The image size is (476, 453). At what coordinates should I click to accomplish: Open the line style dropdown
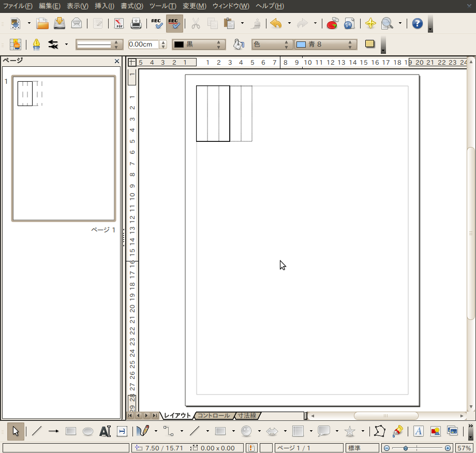[99, 45]
